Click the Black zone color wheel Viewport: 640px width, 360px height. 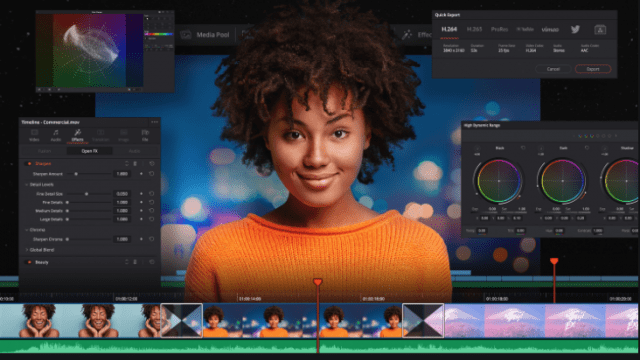tap(499, 181)
